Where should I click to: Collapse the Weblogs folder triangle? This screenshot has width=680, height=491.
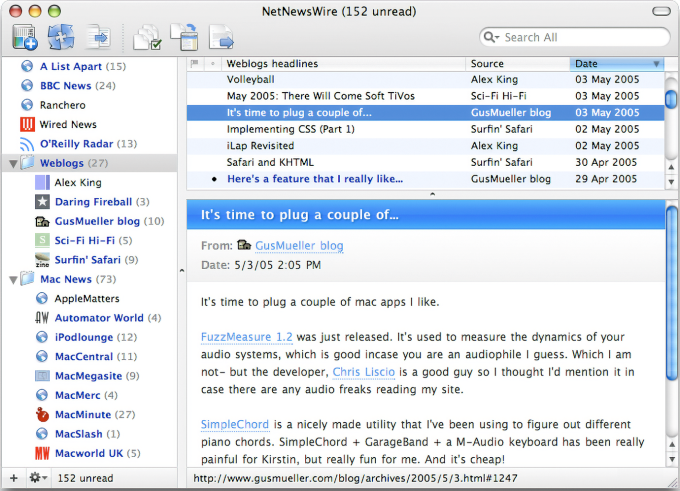point(13,164)
